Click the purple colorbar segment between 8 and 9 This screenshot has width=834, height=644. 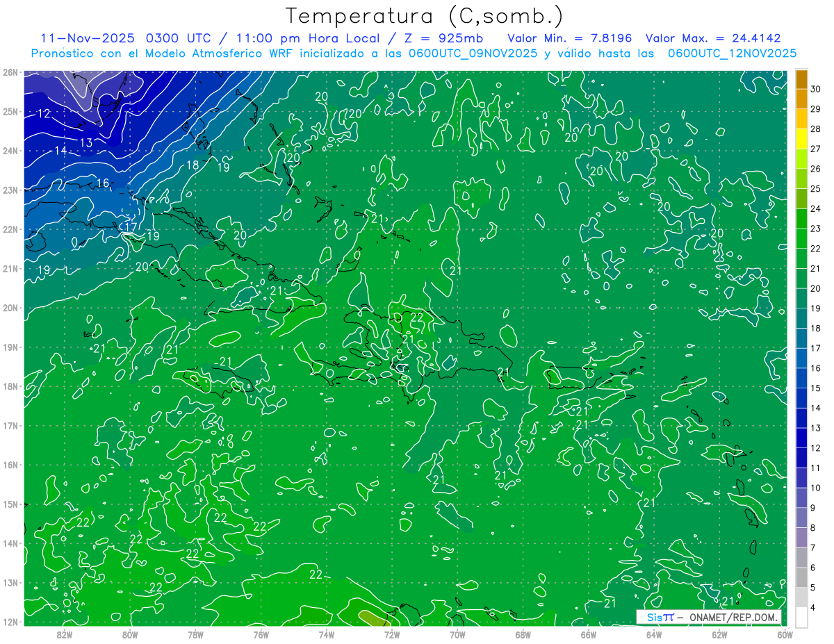point(801,518)
